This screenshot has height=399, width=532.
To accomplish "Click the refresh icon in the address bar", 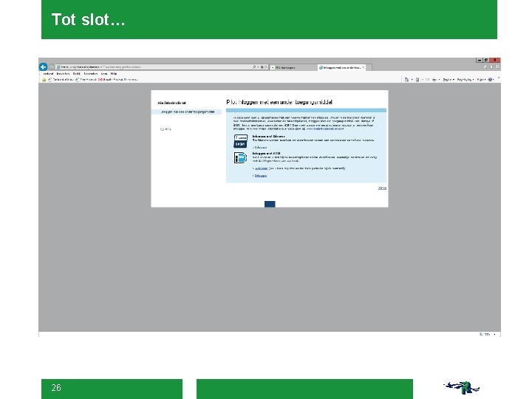I will click(266, 67).
